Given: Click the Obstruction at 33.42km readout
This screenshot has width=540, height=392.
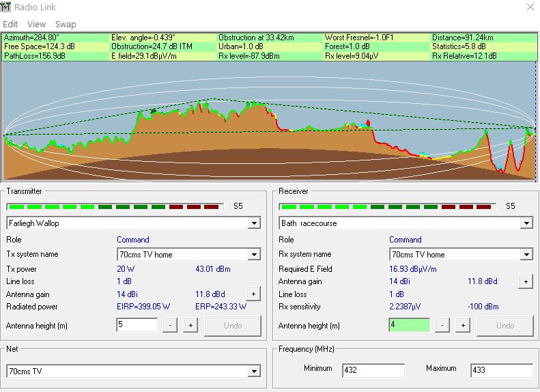Looking at the screenshot, I should (256, 38).
